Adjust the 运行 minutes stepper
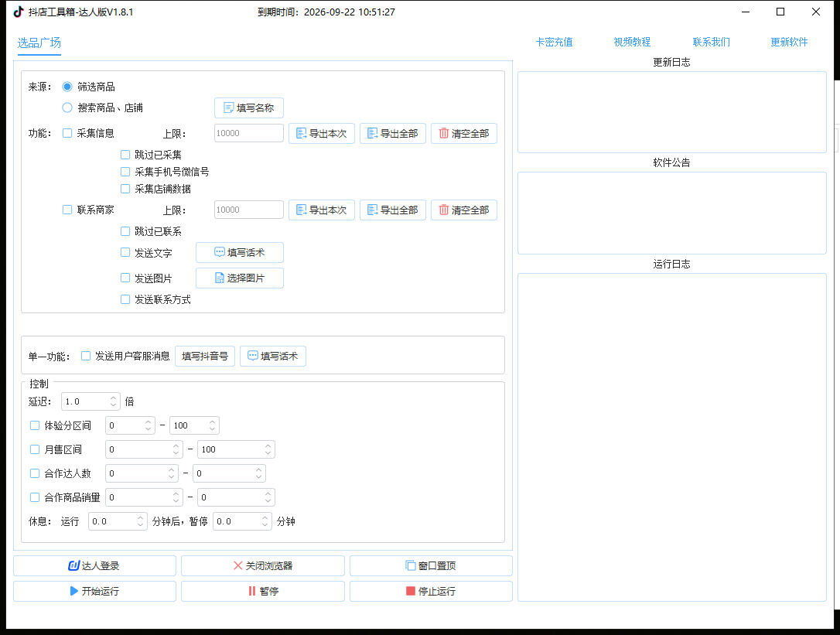Image resolution: width=840 pixels, height=635 pixels. click(140, 521)
